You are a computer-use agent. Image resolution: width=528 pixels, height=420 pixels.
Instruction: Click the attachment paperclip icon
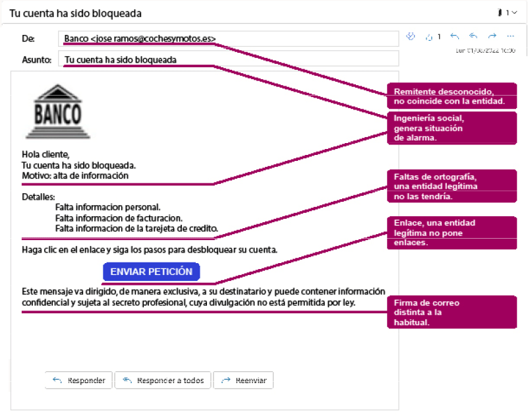pyautogui.click(x=500, y=13)
